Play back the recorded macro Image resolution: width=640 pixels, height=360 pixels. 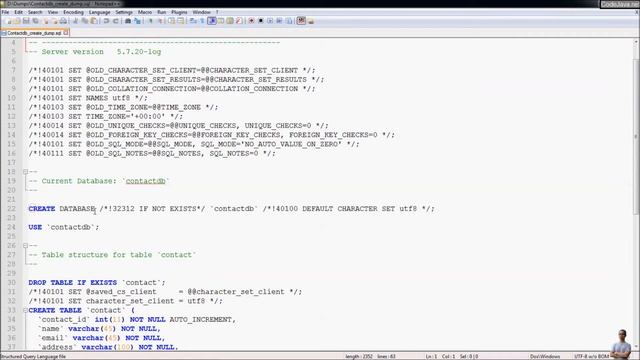pos(270,21)
